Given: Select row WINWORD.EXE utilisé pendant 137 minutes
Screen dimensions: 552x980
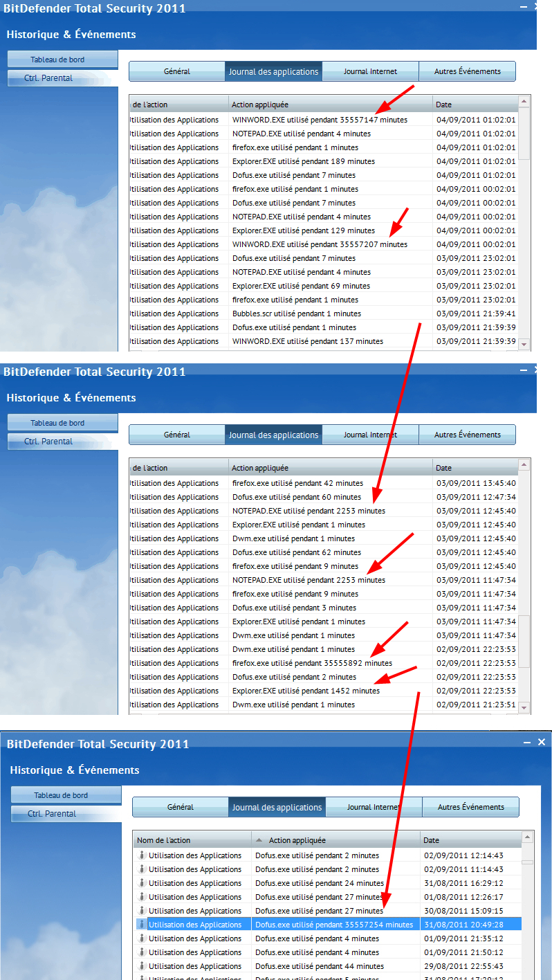Looking at the screenshot, I should [323, 341].
